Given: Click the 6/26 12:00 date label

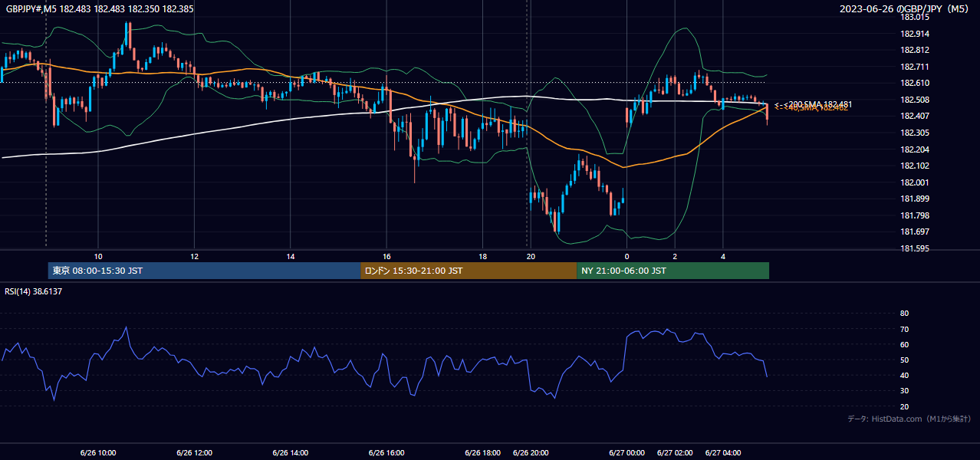Looking at the screenshot, I should pyautogui.click(x=194, y=452).
